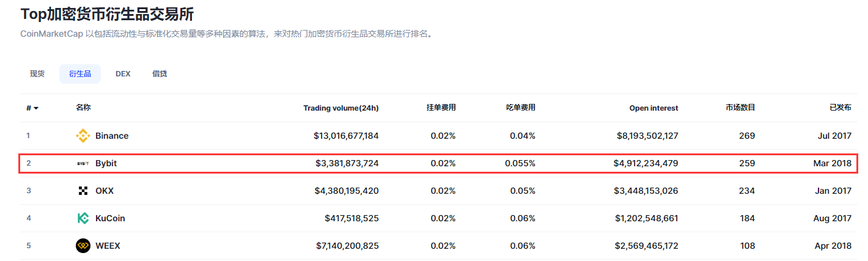The width and height of the screenshot is (868, 261).
Task: Click Bybit taker fee 0.055%
Action: pos(520,163)
